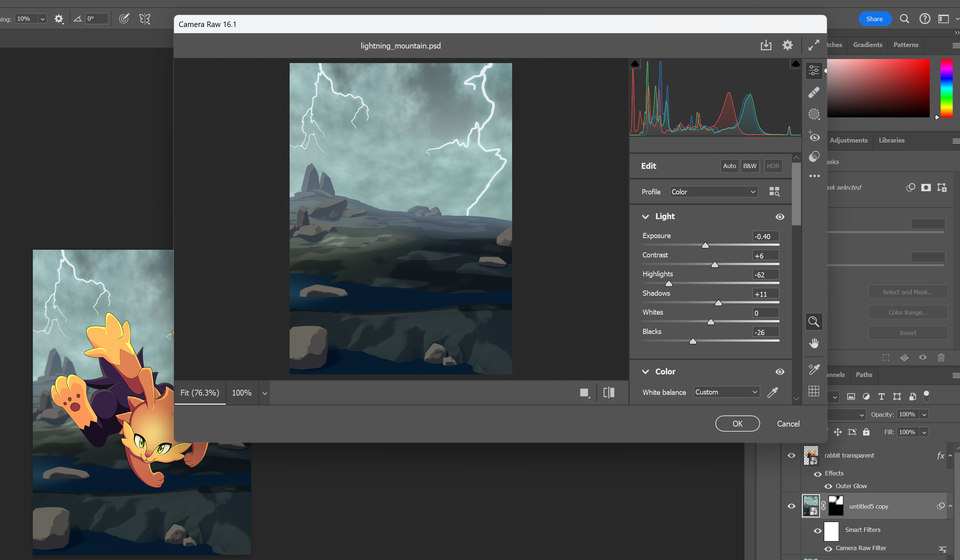
Task: Open the brush smoothing options gear
Action: click(x=58, y=19)
